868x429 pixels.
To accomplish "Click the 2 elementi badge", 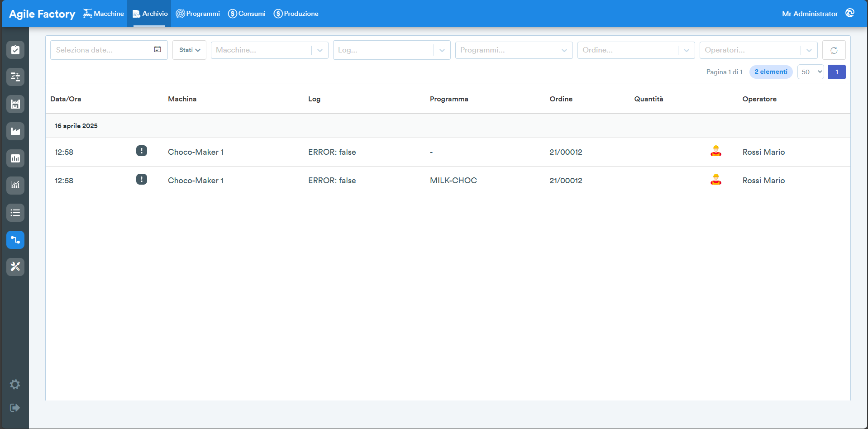I will (771, 72).
